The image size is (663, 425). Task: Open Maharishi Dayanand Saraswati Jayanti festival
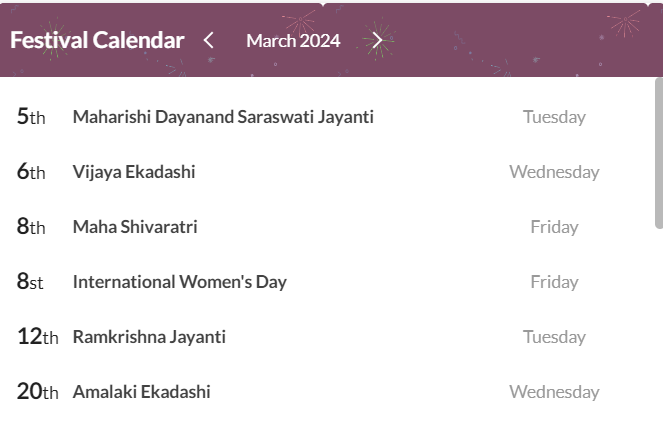click(223, 117)
